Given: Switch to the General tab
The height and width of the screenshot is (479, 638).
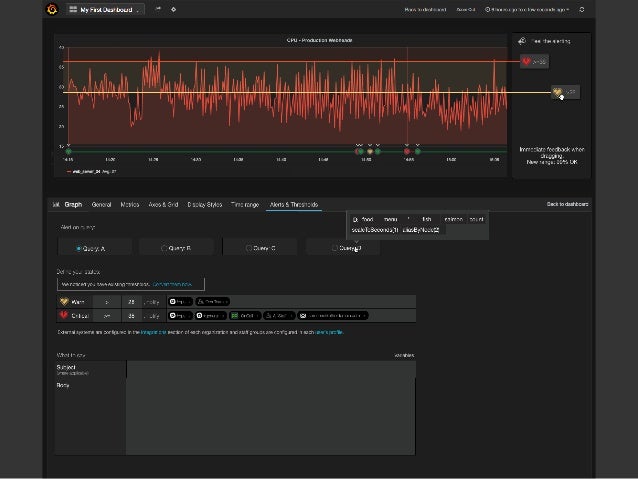Looking at the screenshot, I should [101, 204].
